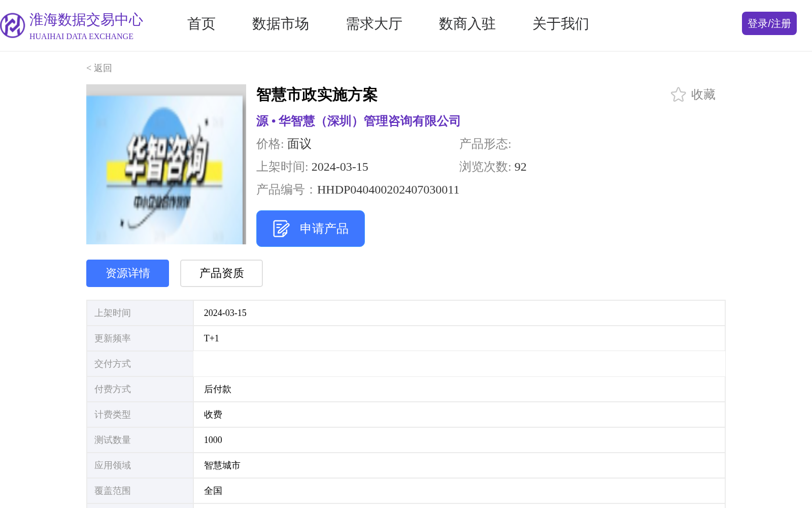
Task: Click the 更新频率 row label
Action: 140,338
